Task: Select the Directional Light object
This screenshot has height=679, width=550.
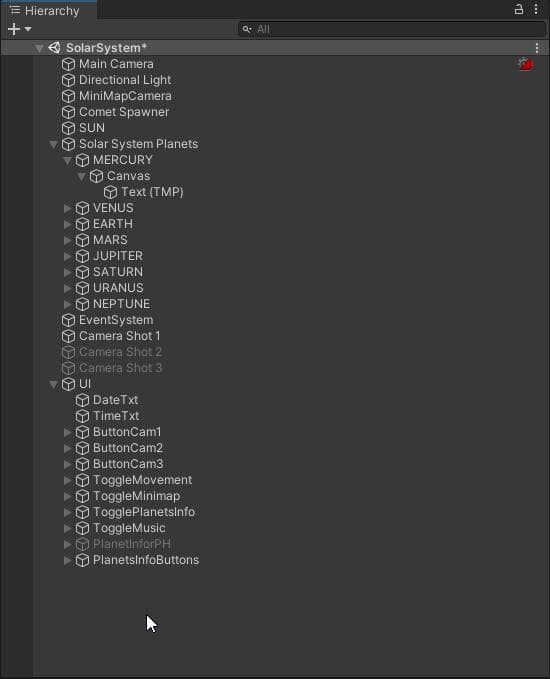Action: point(125,80)
